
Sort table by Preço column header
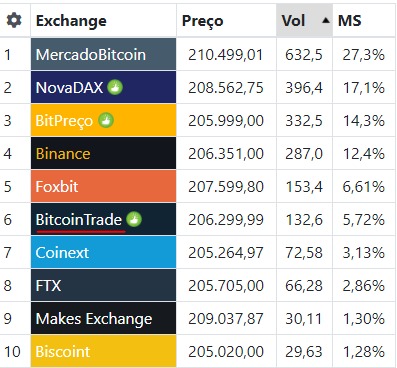click(x=202, y=21)
